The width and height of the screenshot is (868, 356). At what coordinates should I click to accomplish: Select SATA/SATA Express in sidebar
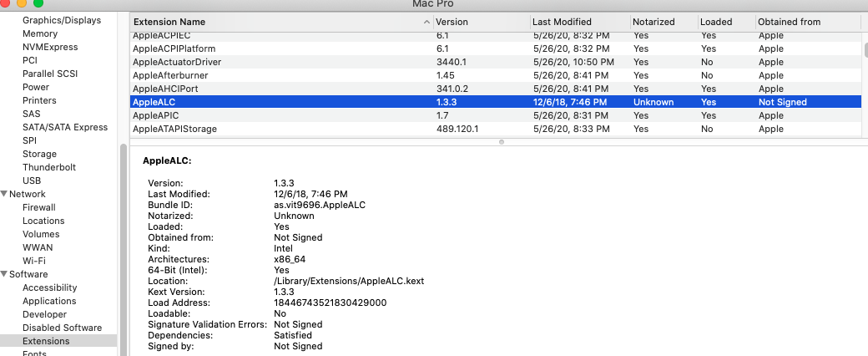click(65, 127)
